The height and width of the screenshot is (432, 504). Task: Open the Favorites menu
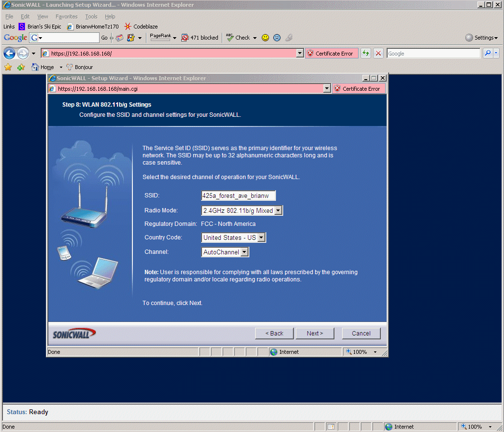click(66, 16)
